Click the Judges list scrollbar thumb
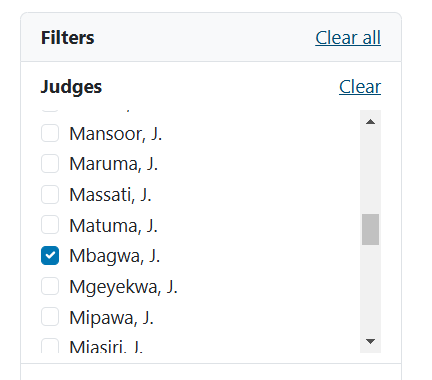This screenshot has height=380, width=432. (x=370, y=229)
